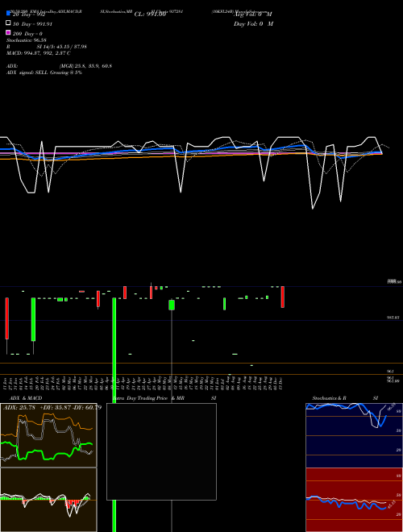
Task: Click the magenta 200 Day EMA legend swatch
Action: click(8, 32)
